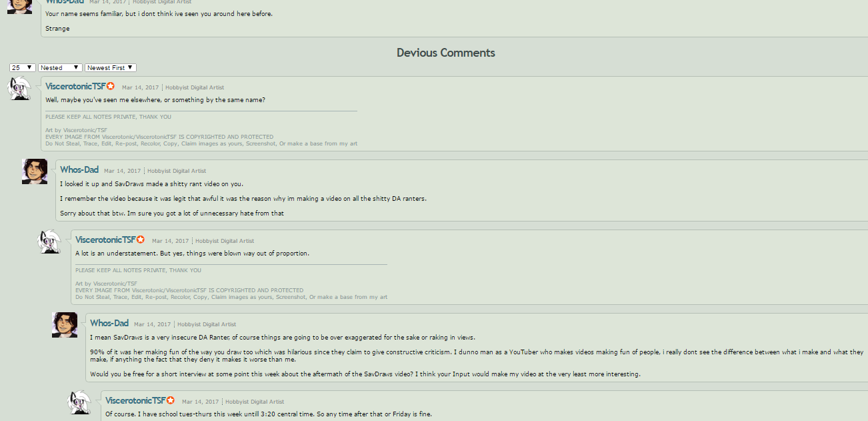This screenshot has width=868, height=421.
Task: Click the orange badge on the "Of course" comment
Action: 171,400
